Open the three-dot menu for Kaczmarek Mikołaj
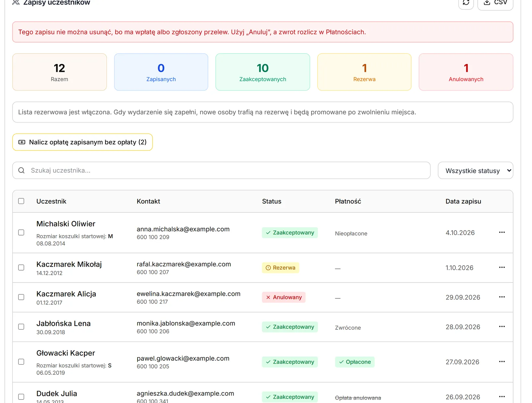This screenshot has width=532, height=403. tap(502, 268)
